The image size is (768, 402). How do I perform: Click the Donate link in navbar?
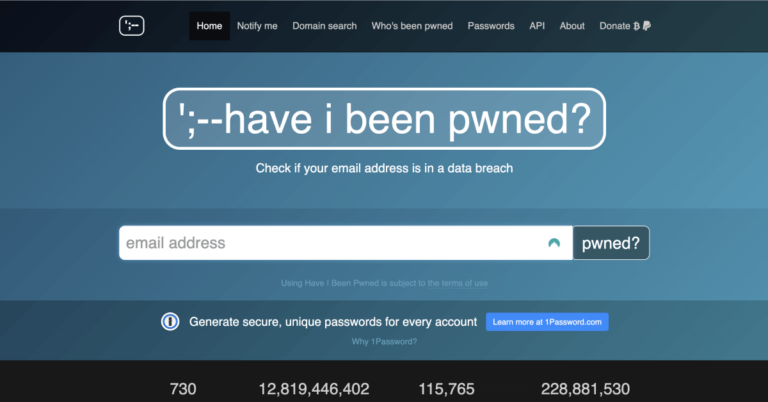tap(614, 26)
